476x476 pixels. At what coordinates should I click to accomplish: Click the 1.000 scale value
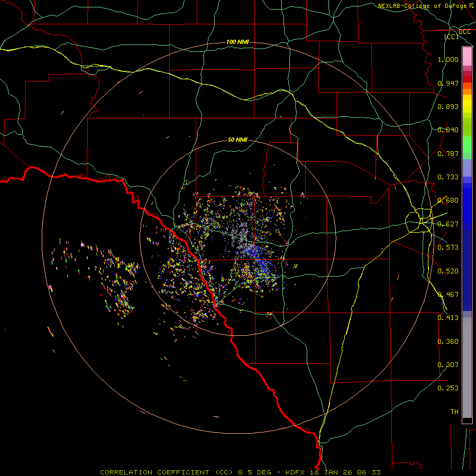[448, 59]
